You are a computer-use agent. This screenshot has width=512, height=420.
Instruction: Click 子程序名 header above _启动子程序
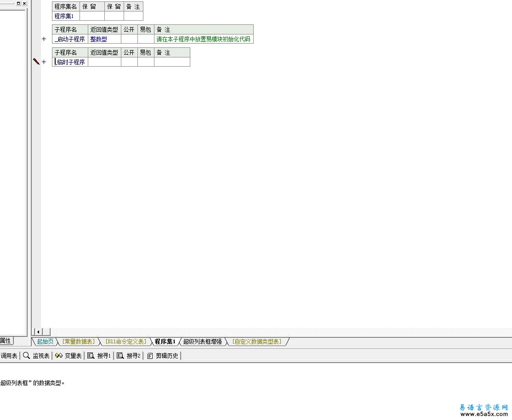pos(70,29)
